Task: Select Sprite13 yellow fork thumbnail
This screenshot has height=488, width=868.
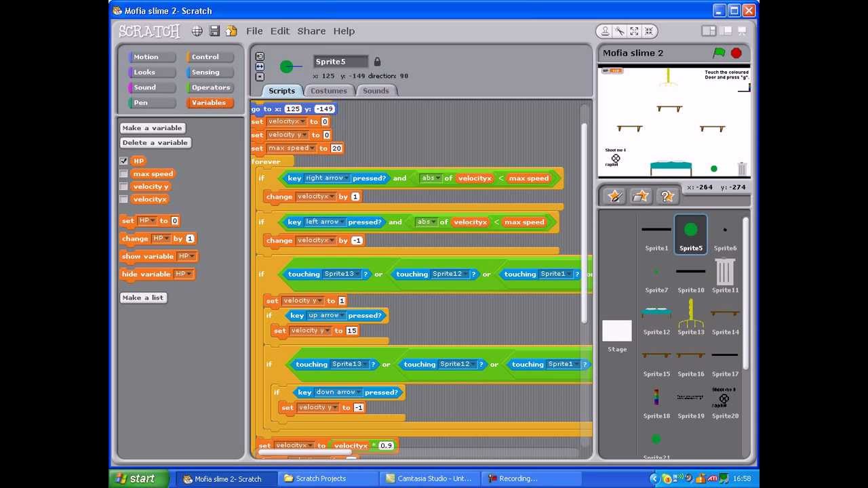Action: pos(691,318)
